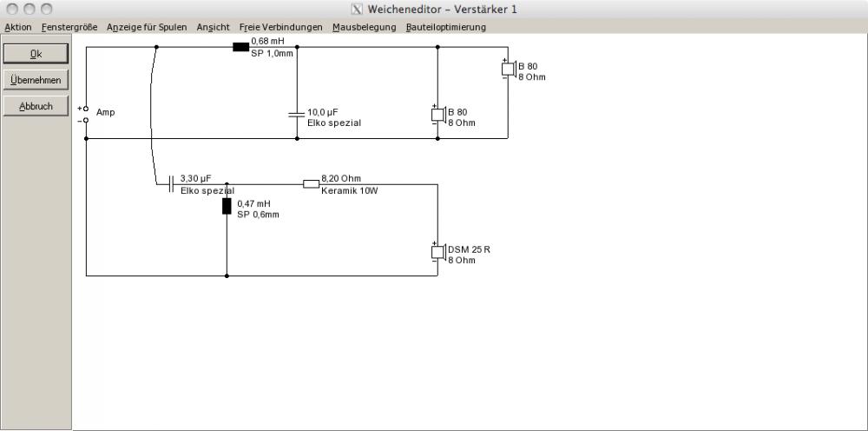Image resolution: width=868 pixels, height=431 pixels.
Task: Open the Fenstergröße menu
Action: point(69,27)
